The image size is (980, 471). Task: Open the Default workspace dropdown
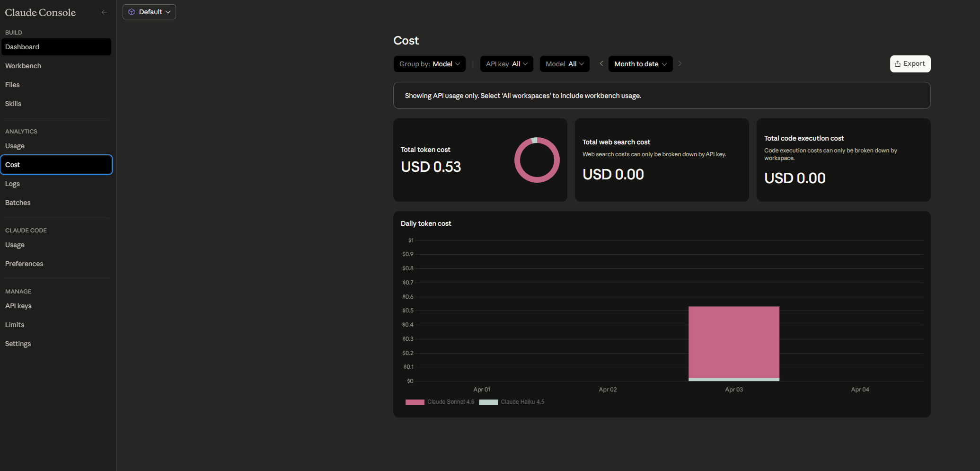coord(149,12)
